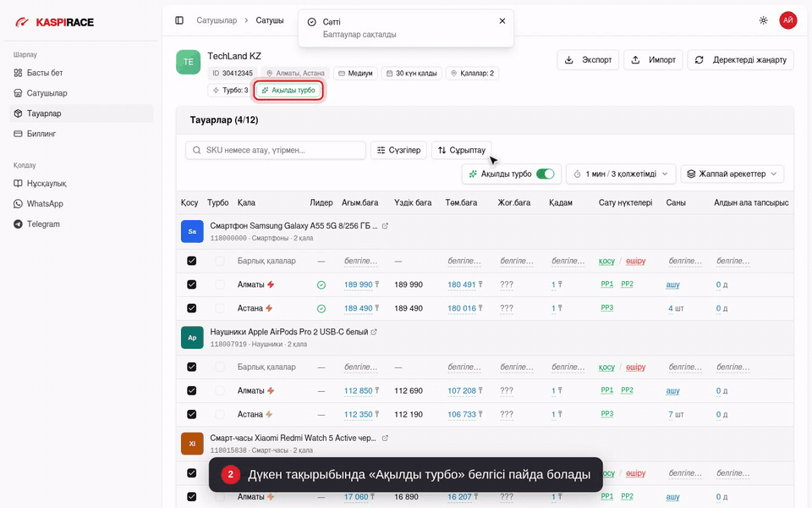This screenshot has height=508, width=812.
Task: Click the Сатушылар breadcrumb link
Action: pos(217,20)
